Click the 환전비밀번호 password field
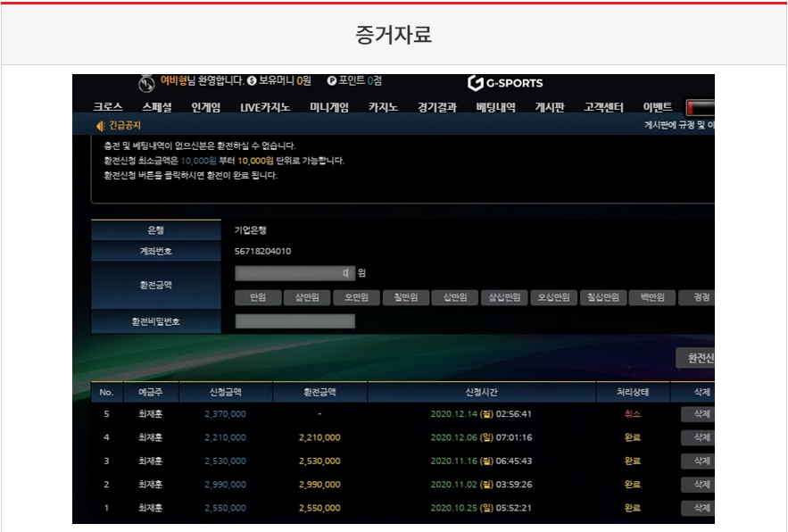Screen dimensions: 788x532 click(294, 321)
